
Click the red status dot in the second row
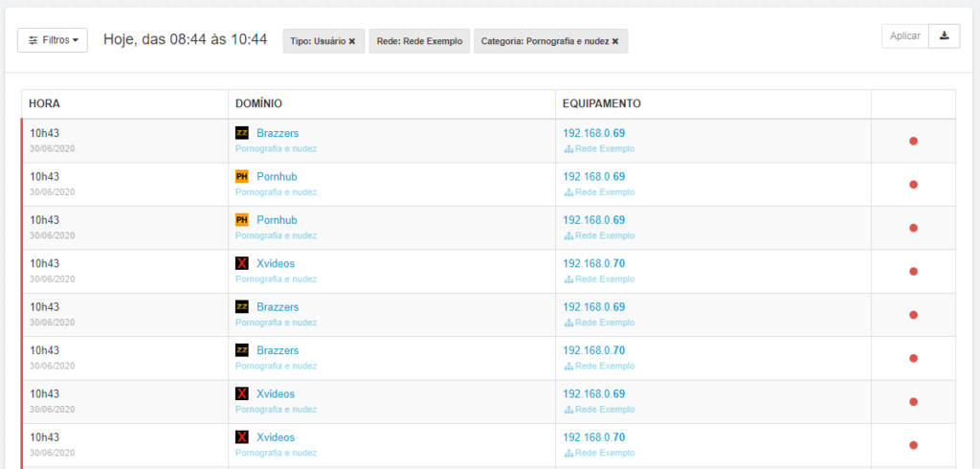913,185
